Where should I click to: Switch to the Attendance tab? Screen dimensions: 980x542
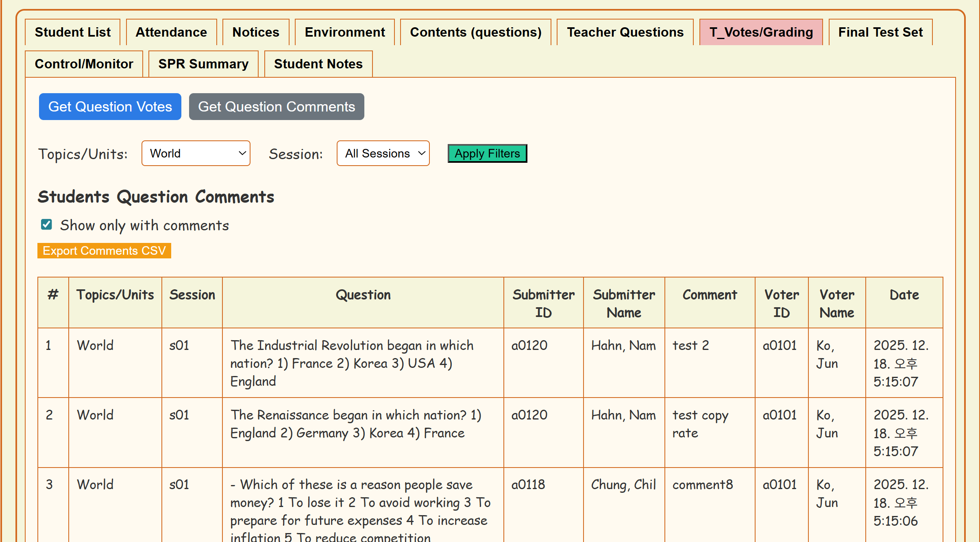tap(171, 32)
